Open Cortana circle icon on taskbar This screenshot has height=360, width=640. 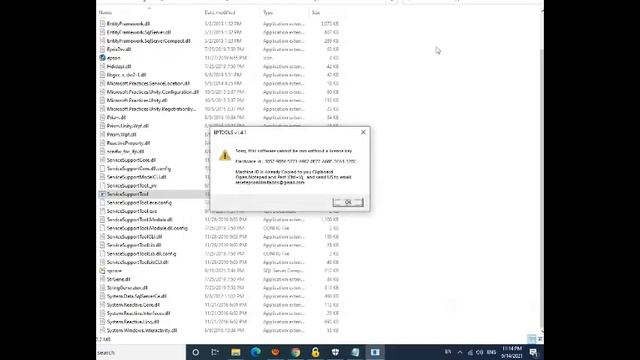point(196,352)
